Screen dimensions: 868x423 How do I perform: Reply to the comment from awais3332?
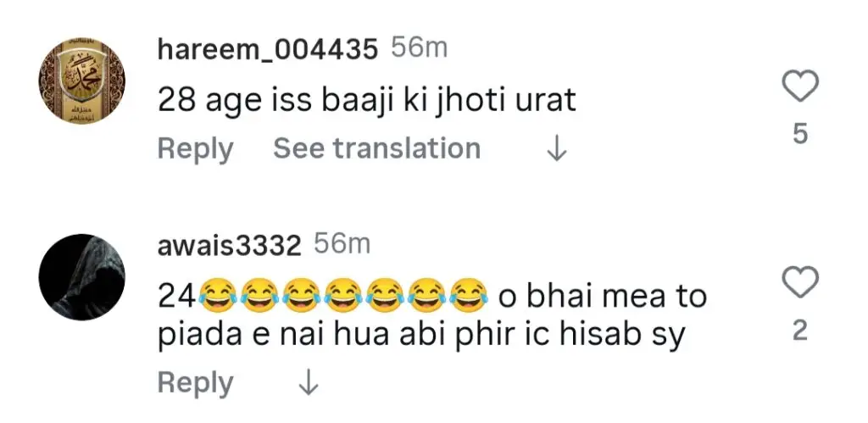click(195, 384)
